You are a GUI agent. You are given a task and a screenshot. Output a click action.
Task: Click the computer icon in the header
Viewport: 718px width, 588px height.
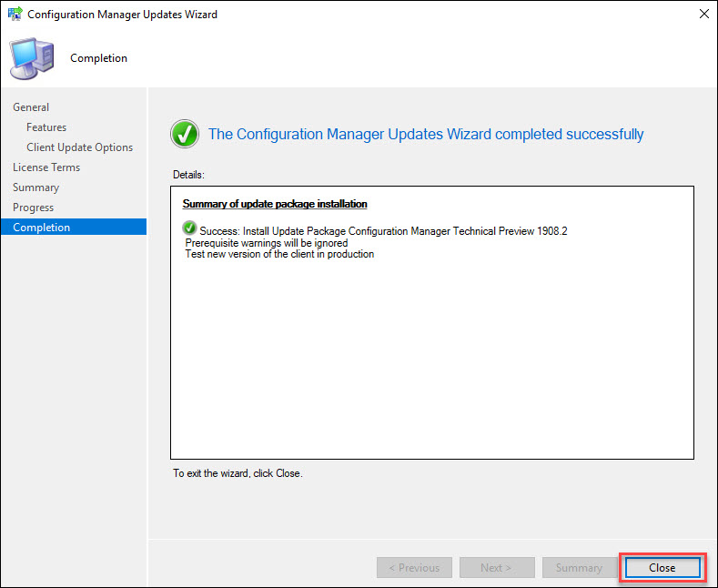point(32,58)
